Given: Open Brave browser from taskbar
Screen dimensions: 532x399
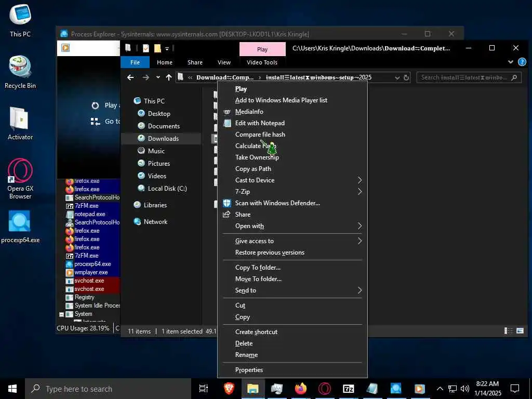Looking at the screenshot, I should coord(229,389).
